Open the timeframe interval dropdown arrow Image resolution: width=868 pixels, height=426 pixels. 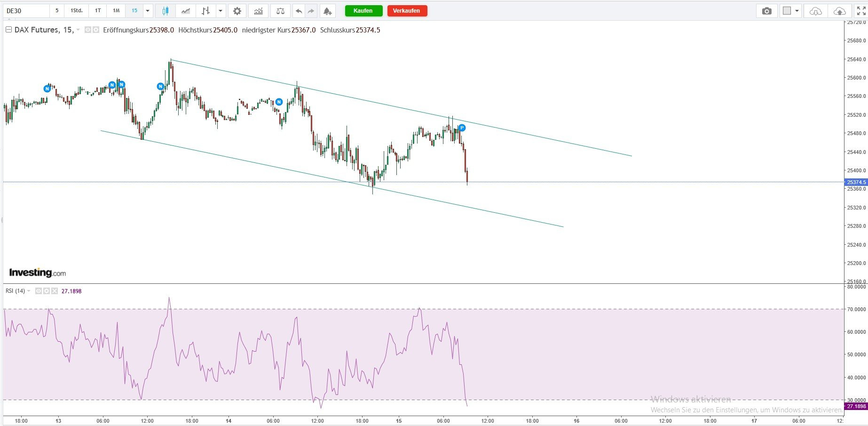point(148,11)
